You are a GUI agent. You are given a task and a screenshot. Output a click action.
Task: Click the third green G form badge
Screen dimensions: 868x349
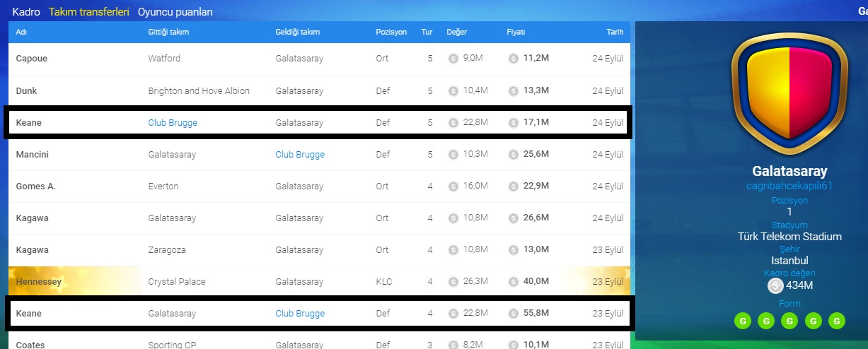click(x=789, y=321)
